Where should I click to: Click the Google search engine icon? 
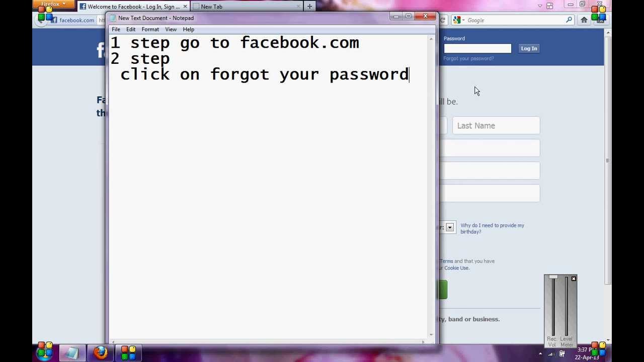[x=456, y=20]
